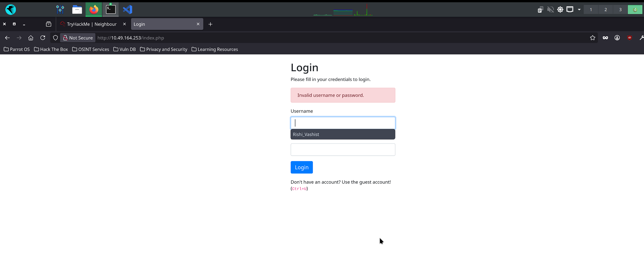Choose Rishi_Vashist autofill suggestion
The height and width of the screenshot is (267, 644).
click(343, 134)
